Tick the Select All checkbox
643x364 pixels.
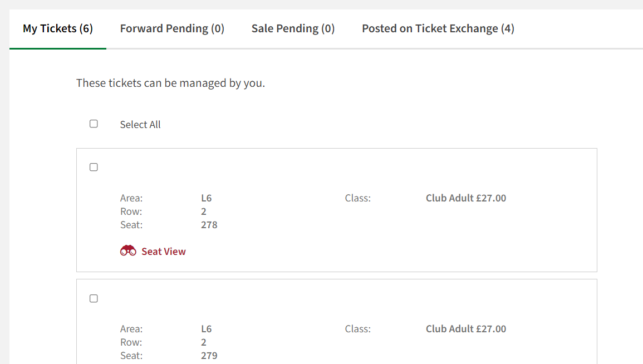94,124
